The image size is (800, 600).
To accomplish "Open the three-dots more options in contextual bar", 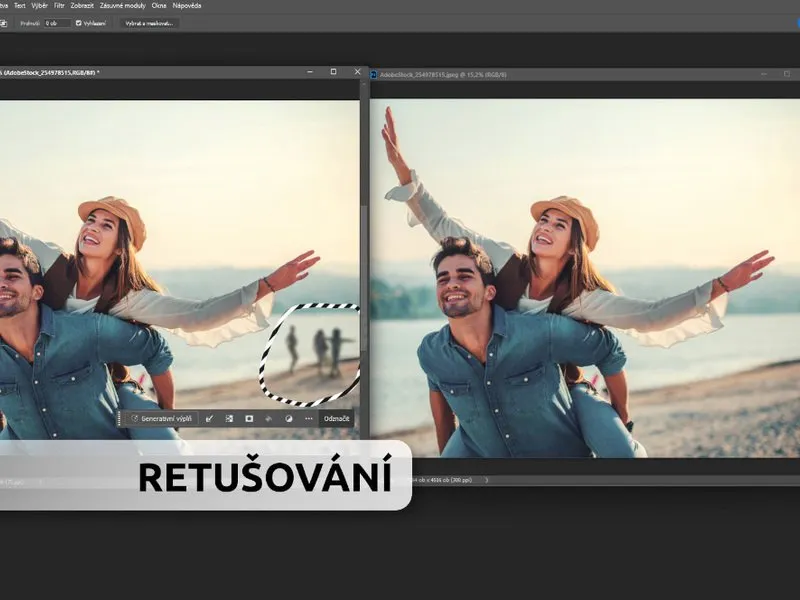I will 309,418.
